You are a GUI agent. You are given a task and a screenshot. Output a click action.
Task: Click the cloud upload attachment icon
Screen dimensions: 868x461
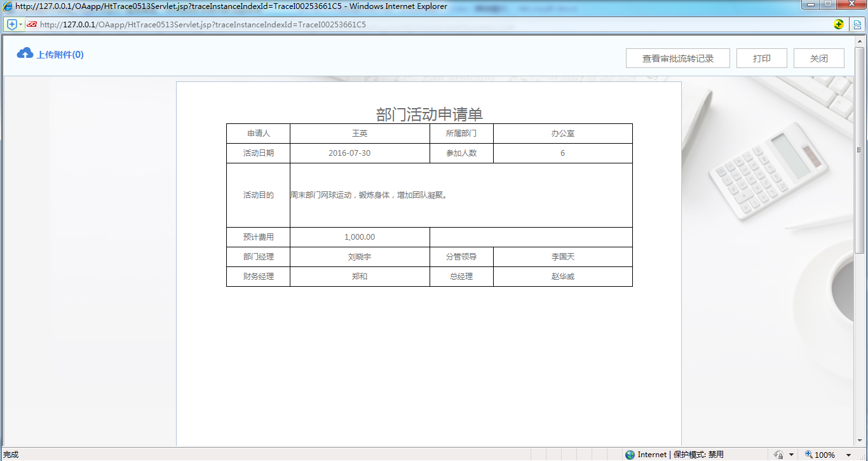pyautogui.click(x=25, y=53)
